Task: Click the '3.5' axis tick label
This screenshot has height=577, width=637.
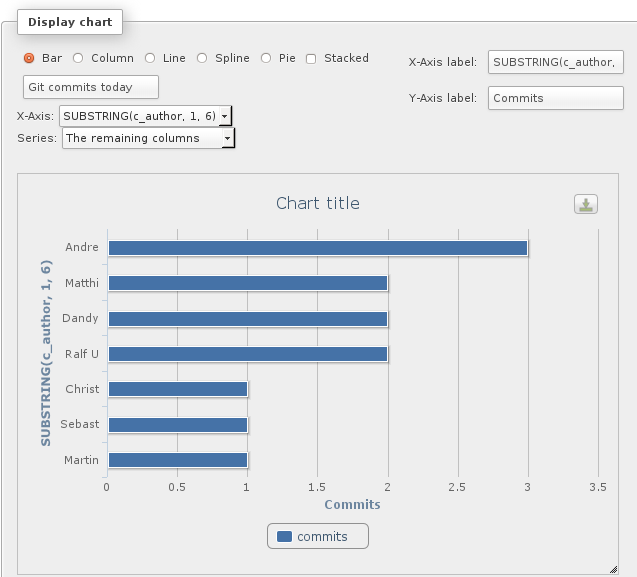Action: pos(598,487)
